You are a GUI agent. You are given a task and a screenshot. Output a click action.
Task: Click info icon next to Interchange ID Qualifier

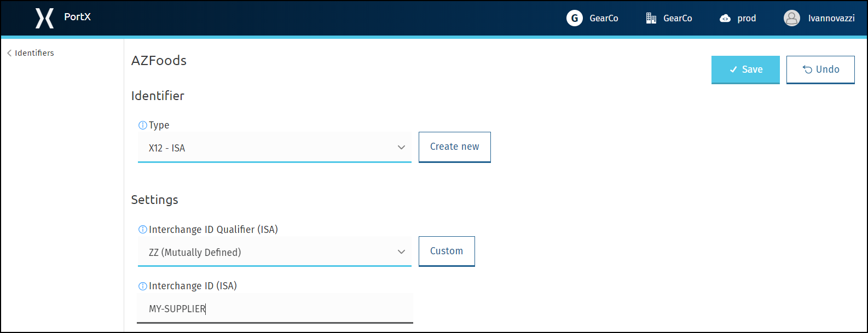coord(143,230)
